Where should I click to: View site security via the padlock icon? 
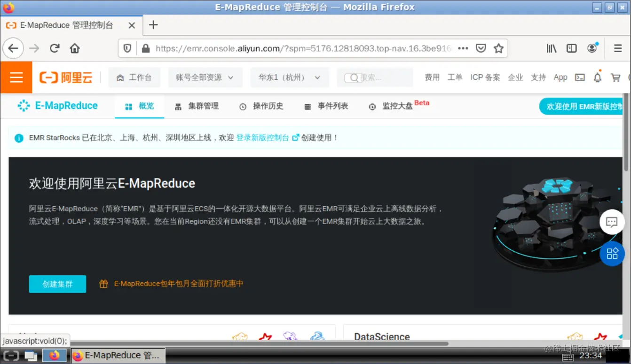[x=145, y=48]
